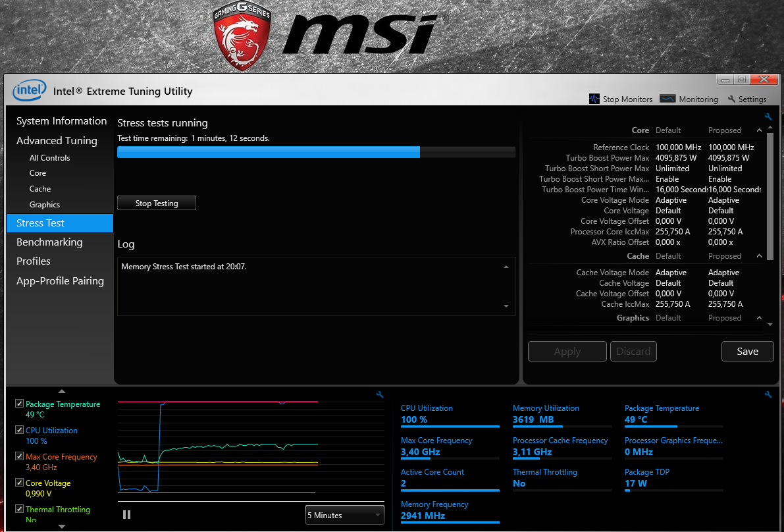This screenshot has height=532, width=784.
Task: Click the Memory Frequency 2941 MHz tile
Action: [x=450, y=512]
